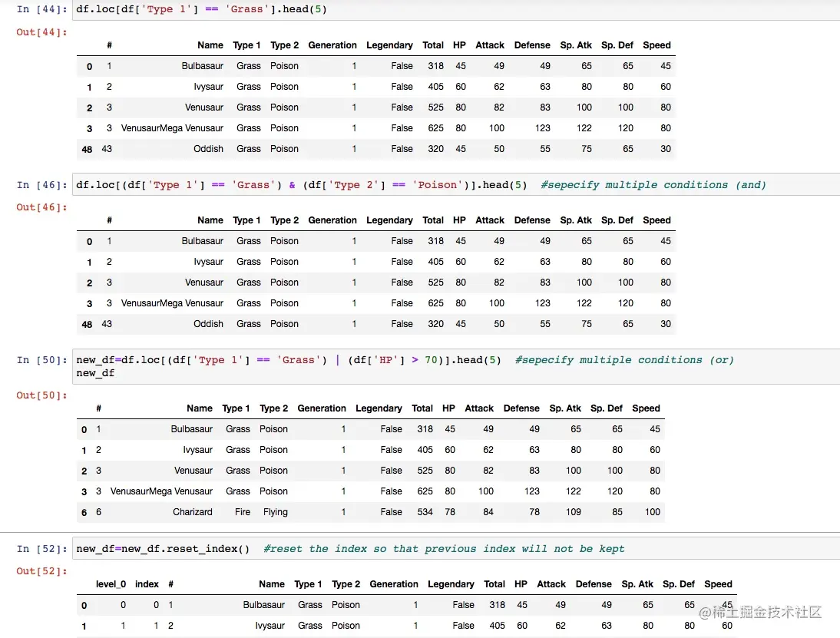
Task: Click Charizard name in Out[50] table
Action: tap(192, 512)
